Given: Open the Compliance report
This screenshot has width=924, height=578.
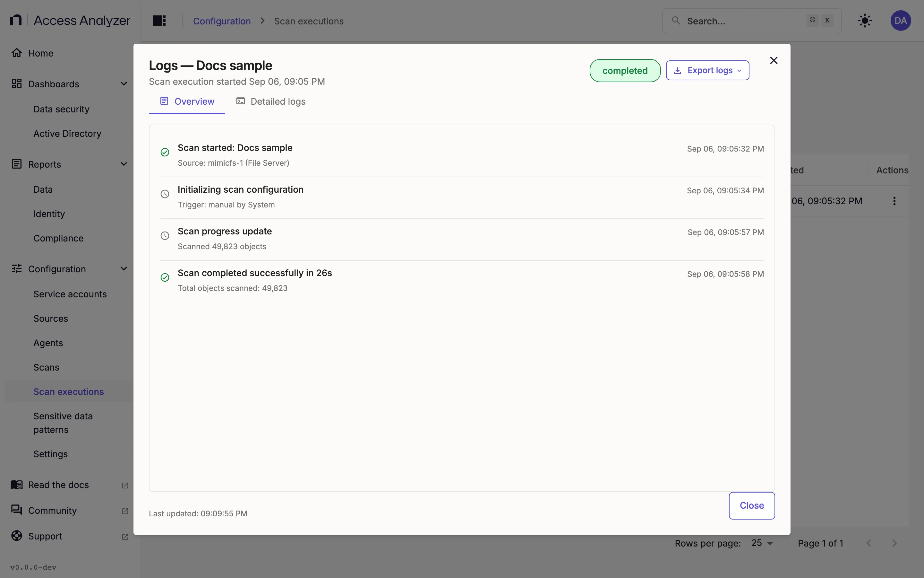Looking at the screenshot, I should [58, 238].
